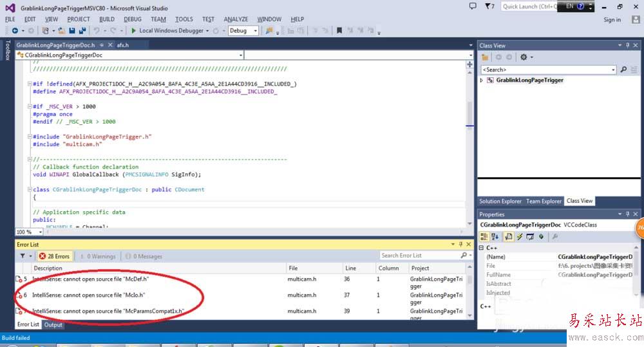The image size is (644, 347).
Task: Open the BUILD menu
Action: [108, 19]
